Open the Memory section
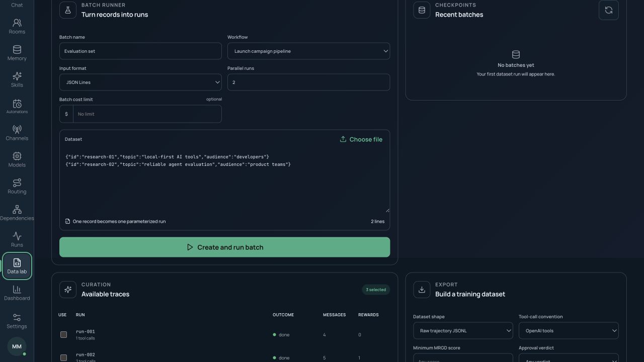Screen dimensions: 644x362 (x=17, y=53)
